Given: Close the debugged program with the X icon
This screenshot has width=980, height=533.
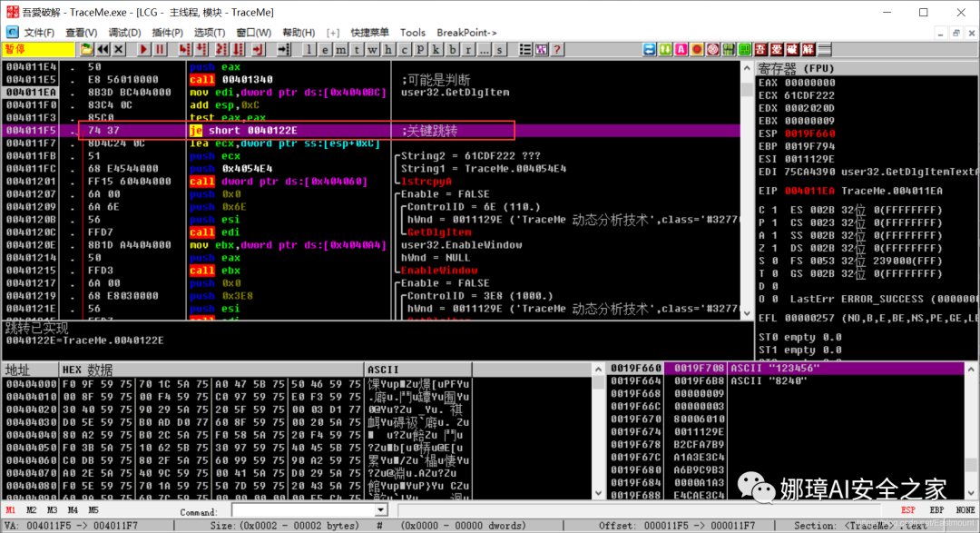Looking at the screenshot, I should coord(118,49).
